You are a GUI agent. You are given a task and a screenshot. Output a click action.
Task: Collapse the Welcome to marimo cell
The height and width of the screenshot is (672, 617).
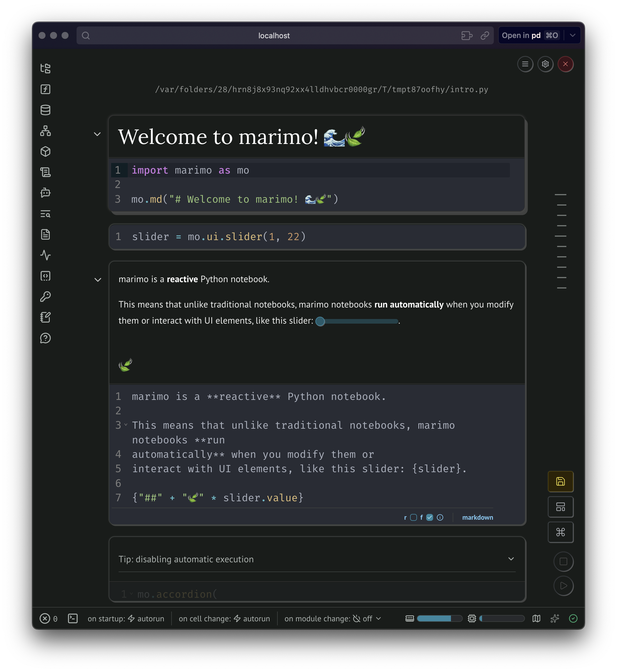tap(97, 134)
